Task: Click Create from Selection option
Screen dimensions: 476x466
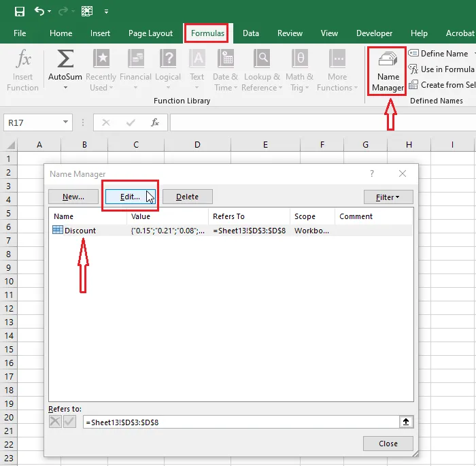Action: pyautogui.click(x=442, y=85)
